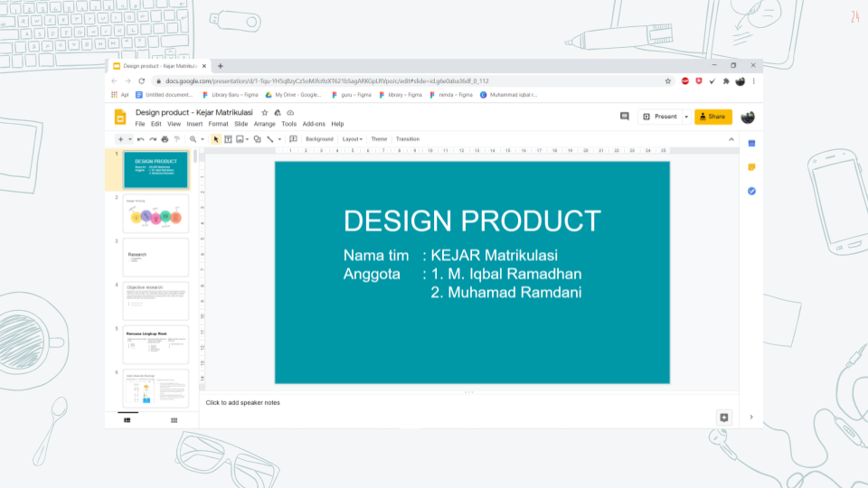This screenshot has width=868, height=488.
Task: Select the Objective research slide thumbnail
Action: 156,301
